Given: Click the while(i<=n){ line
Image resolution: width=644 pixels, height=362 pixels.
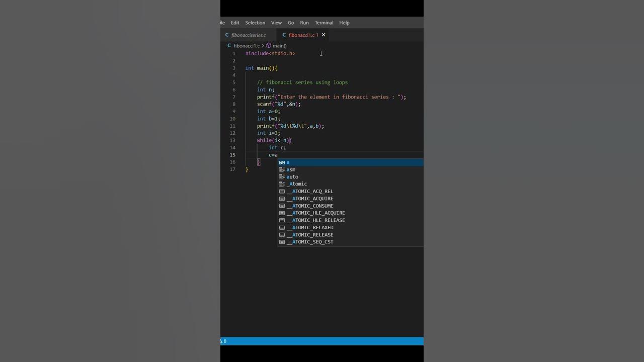Looking at the screenshot, I should 275,140.
